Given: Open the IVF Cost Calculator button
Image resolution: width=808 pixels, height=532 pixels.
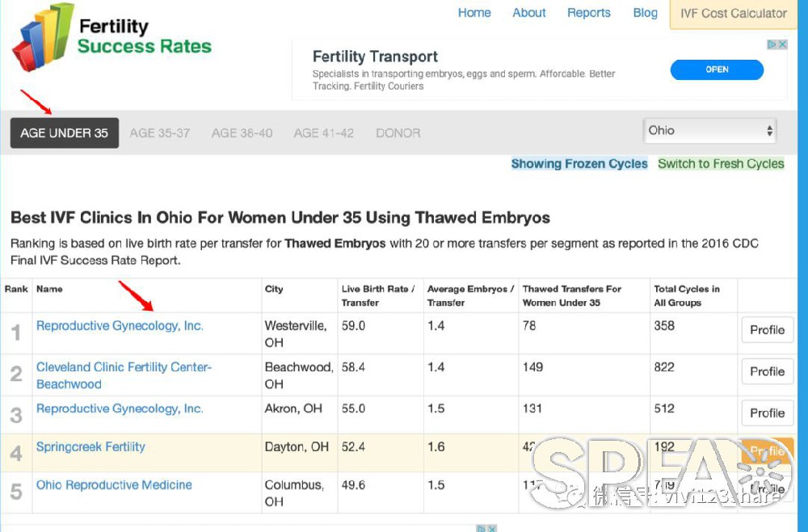Looking at the screenshot, I should [x=734, y=14].
